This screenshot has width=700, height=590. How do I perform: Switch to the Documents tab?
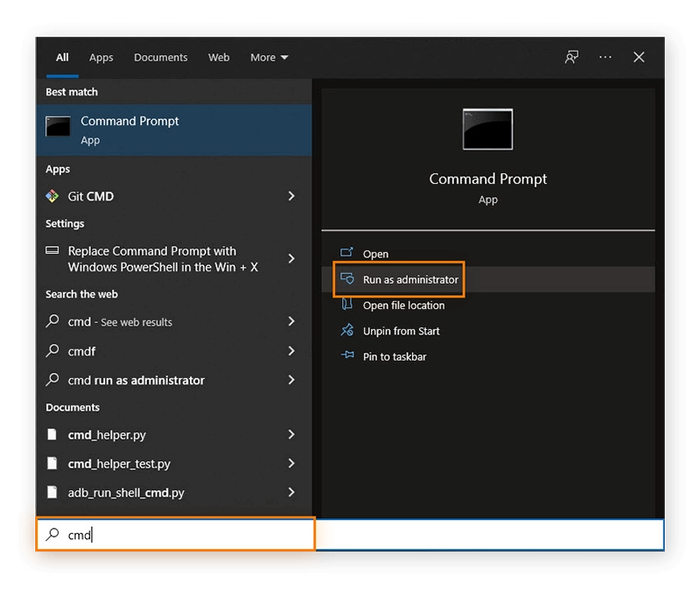click(161, 58)
